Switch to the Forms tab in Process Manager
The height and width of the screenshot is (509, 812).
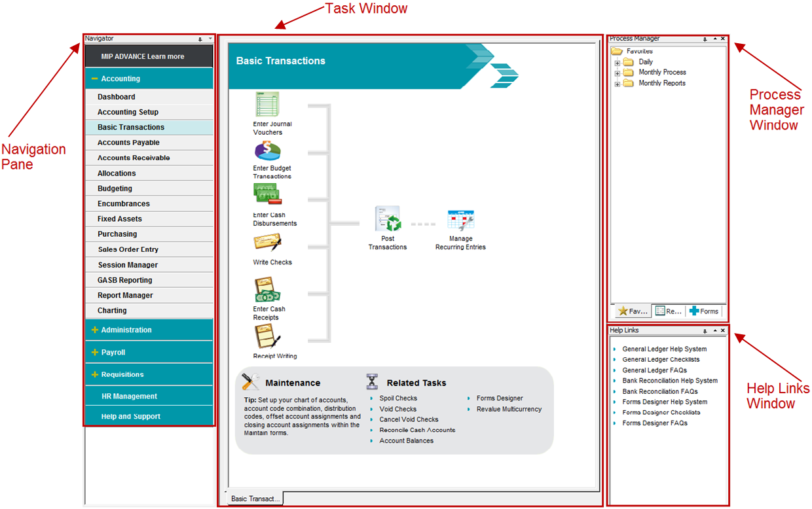704,311
